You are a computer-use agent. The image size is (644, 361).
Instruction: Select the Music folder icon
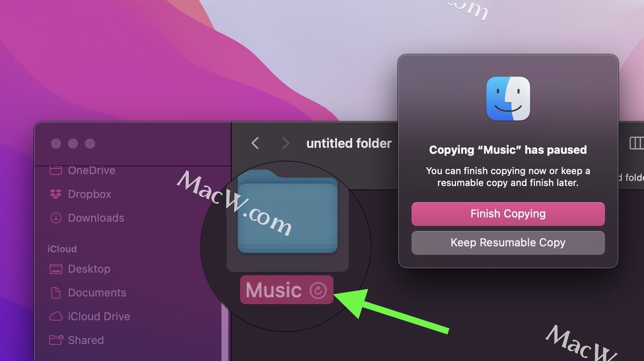point(287,212)
